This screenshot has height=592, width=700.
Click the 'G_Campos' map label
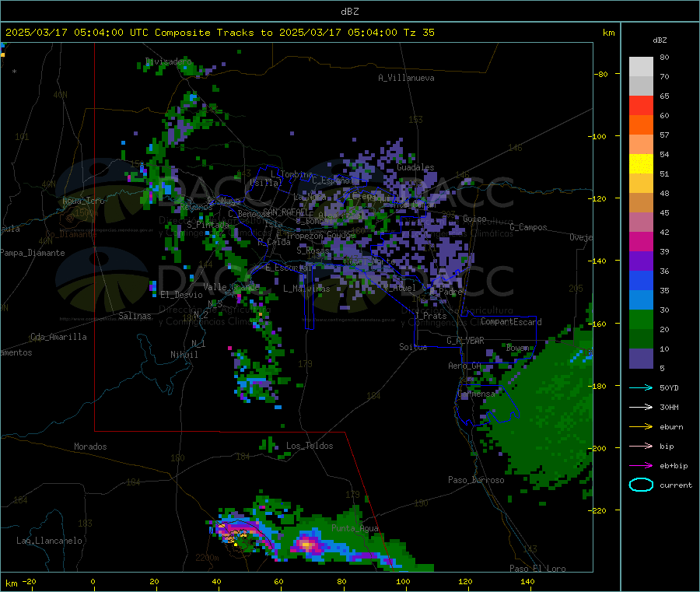pyautogui.click(x=528, y=227)
